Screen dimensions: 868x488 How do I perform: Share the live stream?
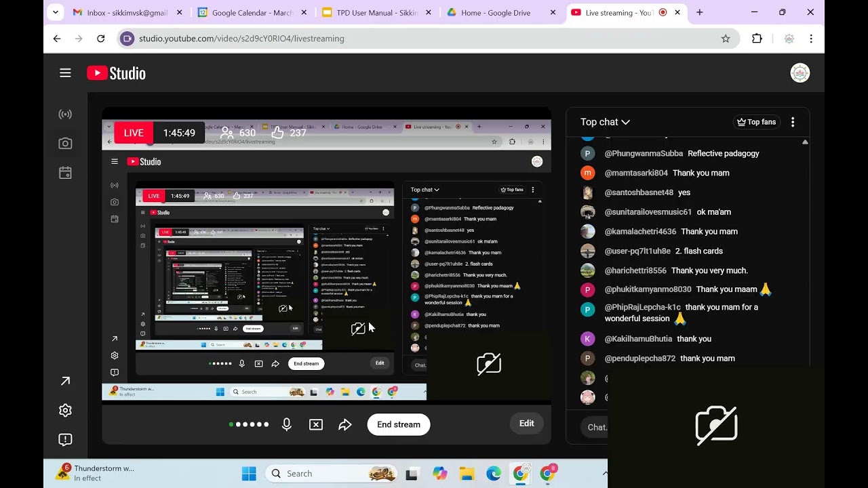[345, 424]
